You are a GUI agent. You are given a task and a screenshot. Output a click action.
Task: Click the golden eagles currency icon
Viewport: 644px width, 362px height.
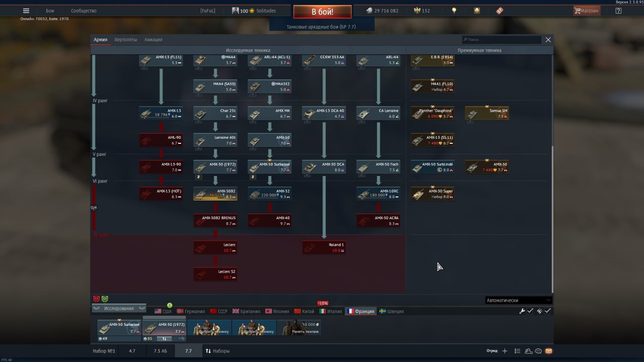pos(417,11)
